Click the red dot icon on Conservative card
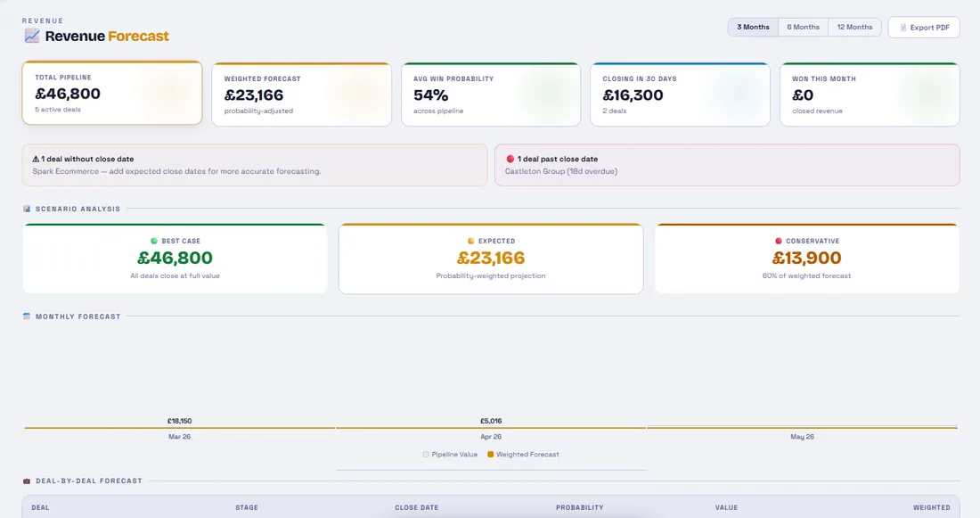980x518 pixels. pos(779,240)
